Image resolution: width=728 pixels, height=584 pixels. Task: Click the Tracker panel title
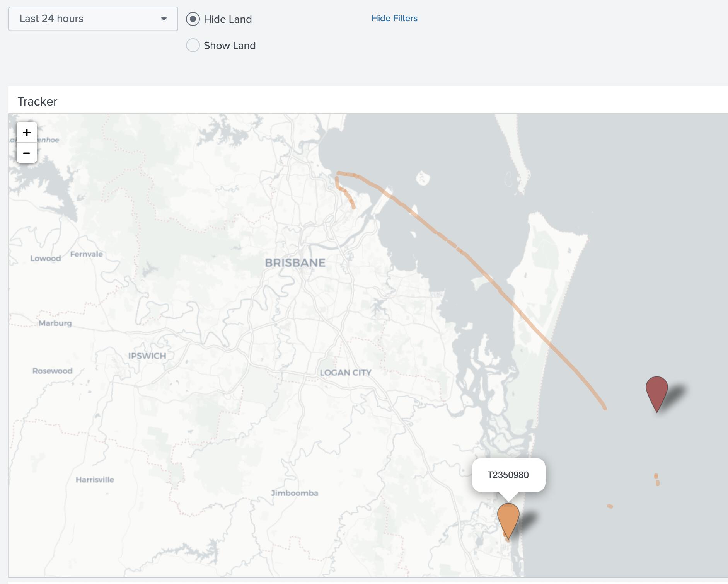pyautogui.click(x=38, y=101)
